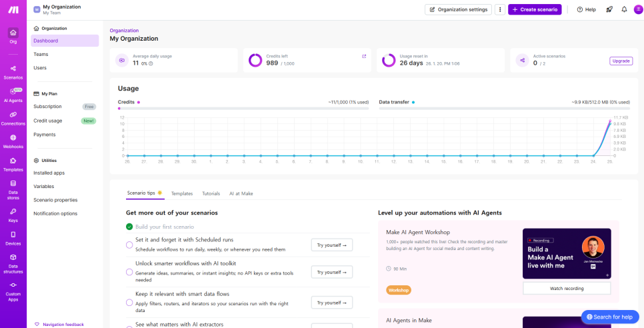Screen dimensions: 644x328
Task: Click Try yourself for AI toolkit
Action: [x=332, y=272]
